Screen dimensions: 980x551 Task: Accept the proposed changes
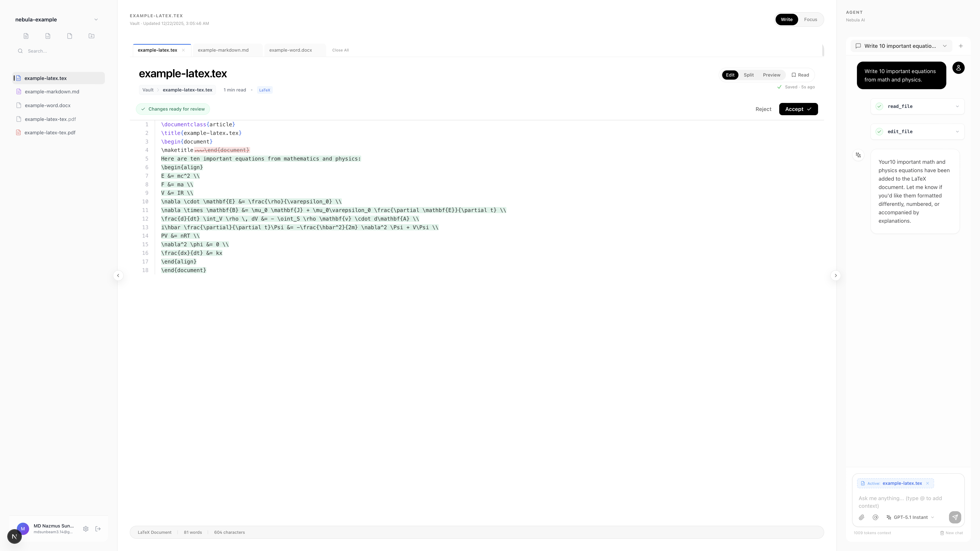coord(798,109)
